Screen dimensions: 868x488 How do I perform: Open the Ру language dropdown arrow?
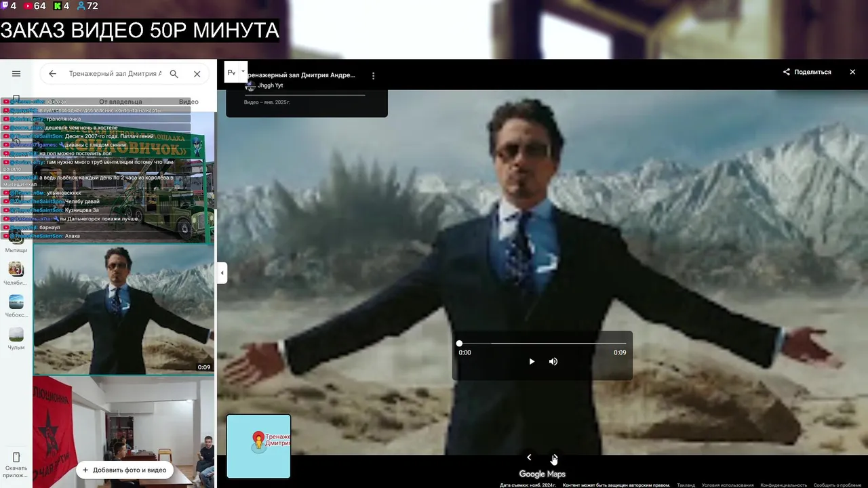tap(243, 71)
